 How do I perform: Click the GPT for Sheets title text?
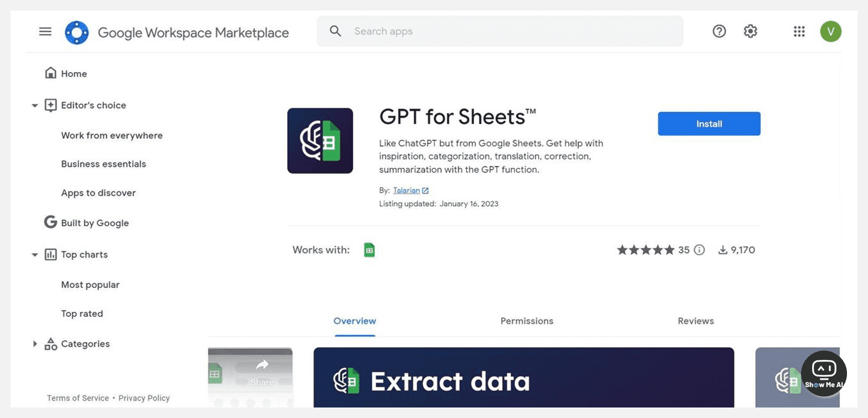pyautogui.click(x=458, y=117)
